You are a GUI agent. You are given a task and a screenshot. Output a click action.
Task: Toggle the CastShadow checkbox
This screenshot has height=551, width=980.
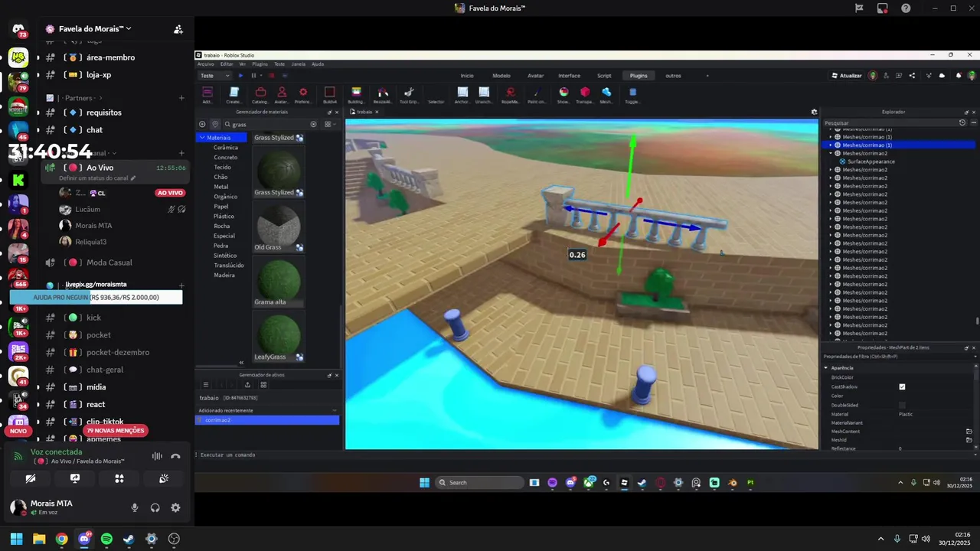click(902, 387)
